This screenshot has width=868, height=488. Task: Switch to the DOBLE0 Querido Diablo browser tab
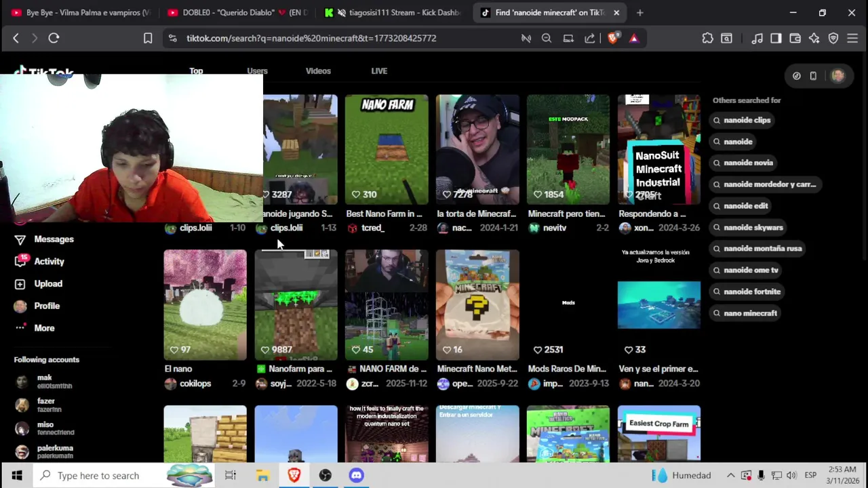236,12
